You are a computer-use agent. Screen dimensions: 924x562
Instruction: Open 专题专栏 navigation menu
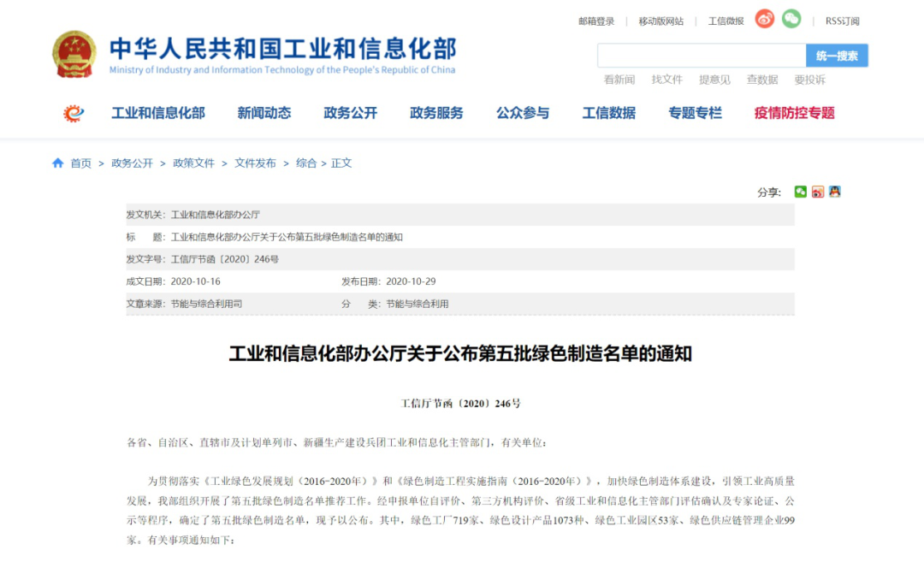click(x=695, y=113)
